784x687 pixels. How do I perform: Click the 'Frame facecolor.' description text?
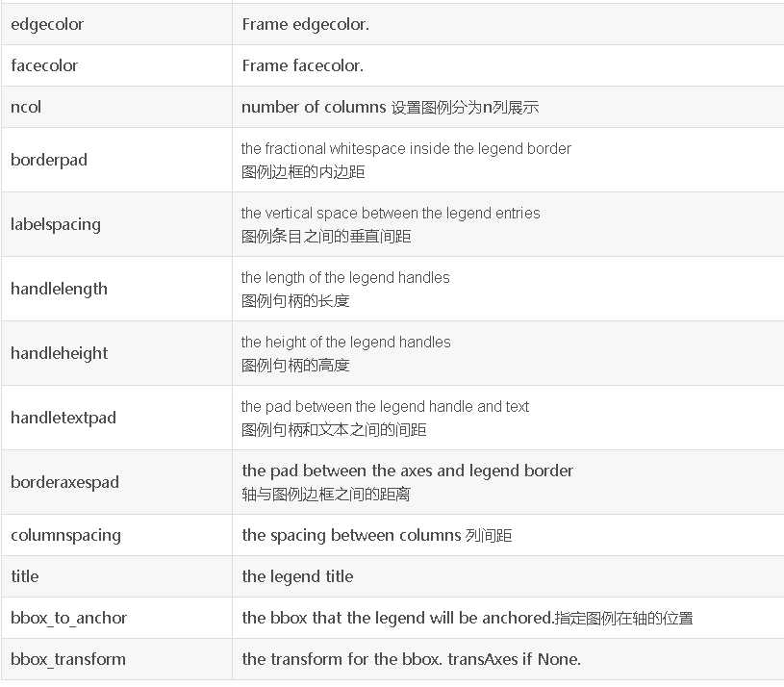click(x=302, y=65)
